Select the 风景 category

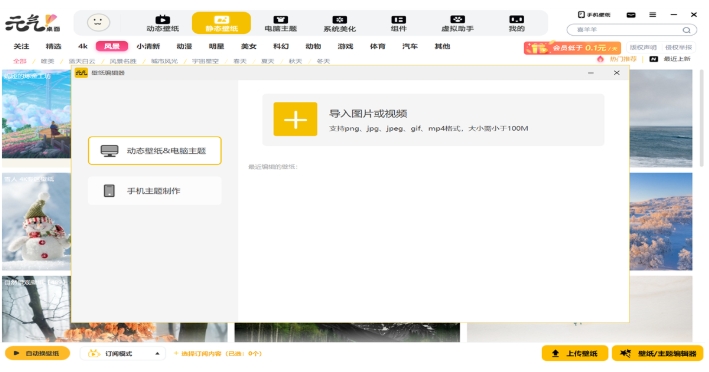pos(112,46)
